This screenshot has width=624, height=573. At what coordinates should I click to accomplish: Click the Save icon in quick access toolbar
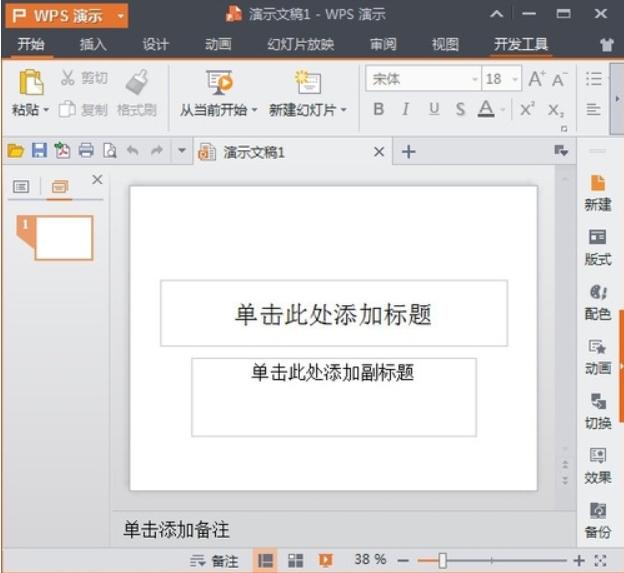tap(39, 151)
